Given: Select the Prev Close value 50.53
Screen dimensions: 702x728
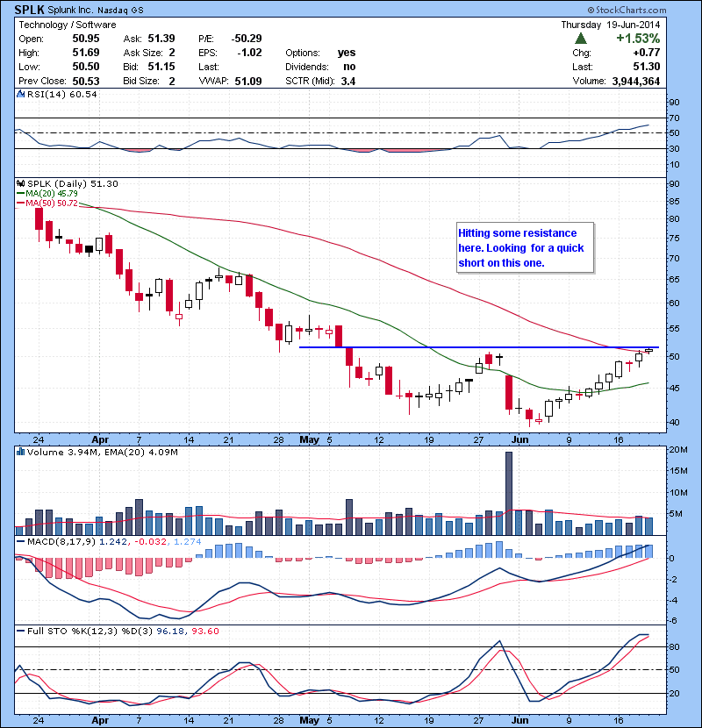Looking at the screenshot, I should 86,81.
